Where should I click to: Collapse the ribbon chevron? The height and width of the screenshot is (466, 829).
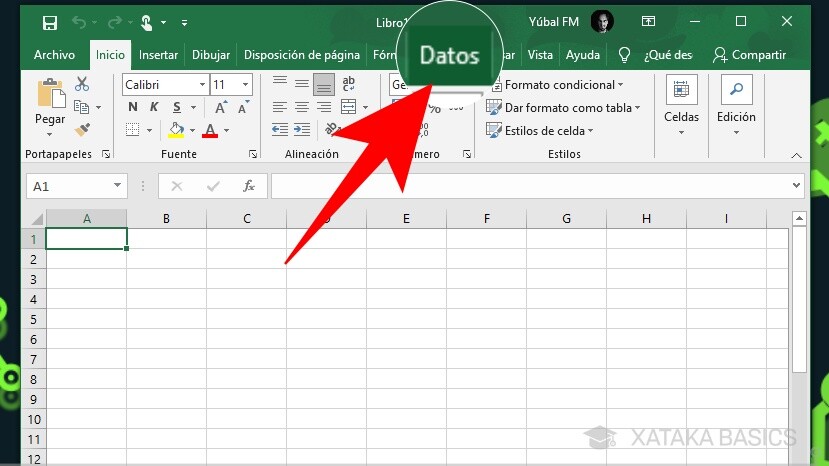point(796,156)
